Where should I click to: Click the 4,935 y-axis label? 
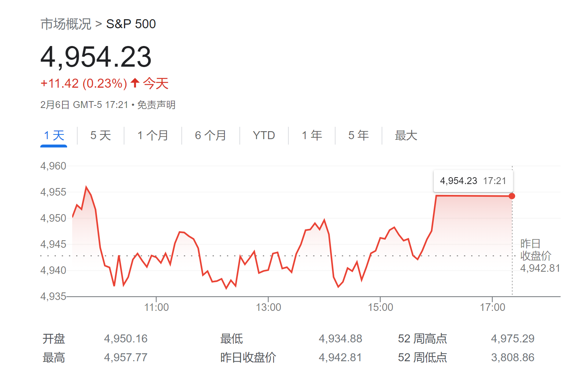(53, 296)
